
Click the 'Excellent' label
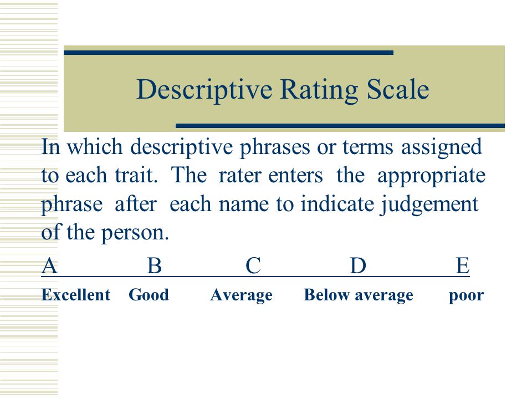76,294
